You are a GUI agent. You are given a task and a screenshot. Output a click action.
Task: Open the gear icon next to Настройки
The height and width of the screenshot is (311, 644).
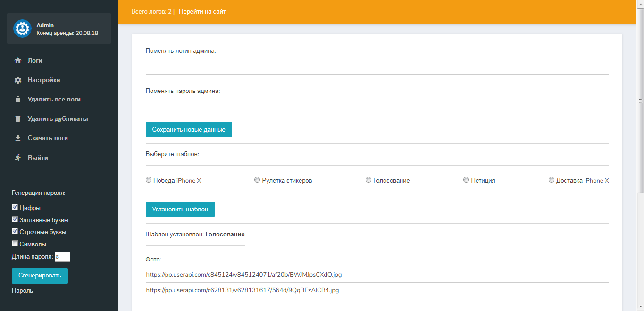tap(18, 80)
